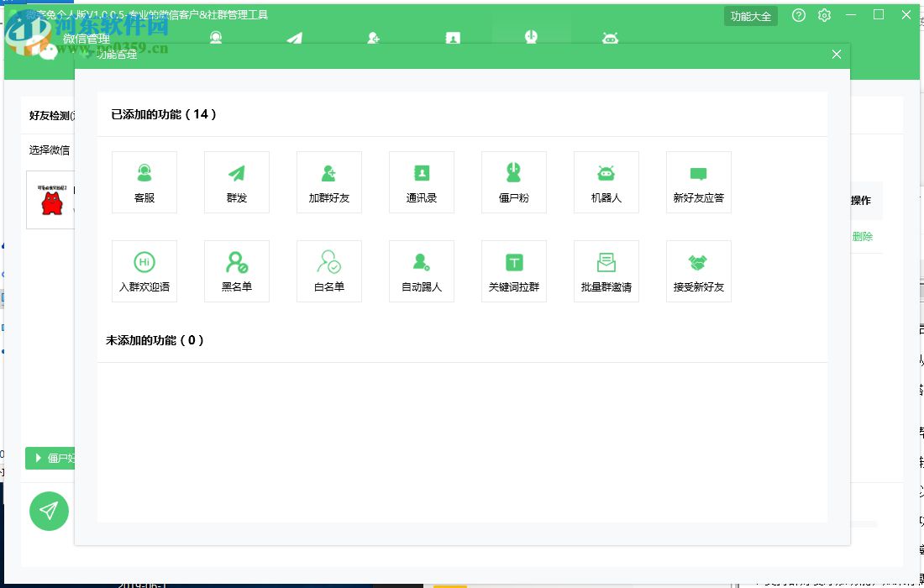
Task: Click the 新好友应答 (New Friend Reply) icon
Action: point(698,181)
